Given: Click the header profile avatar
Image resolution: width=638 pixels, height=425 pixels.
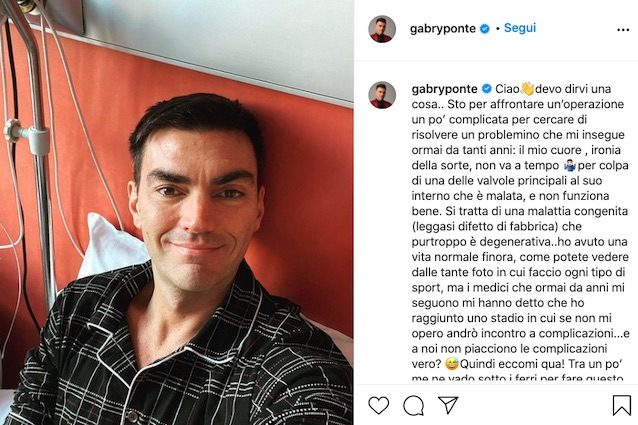Looking at the screenshot, I should click(382, 29).
